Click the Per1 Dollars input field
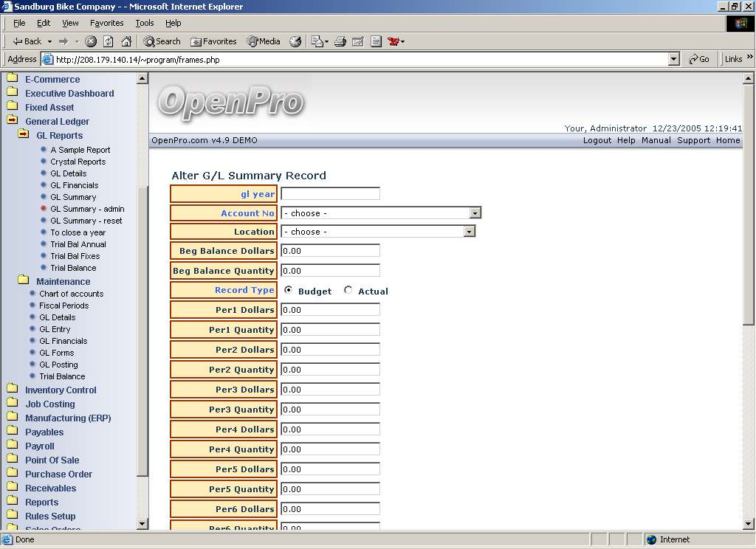Viewport: 756px width, 549px height. pyautogui.click(x=330, y=310)
